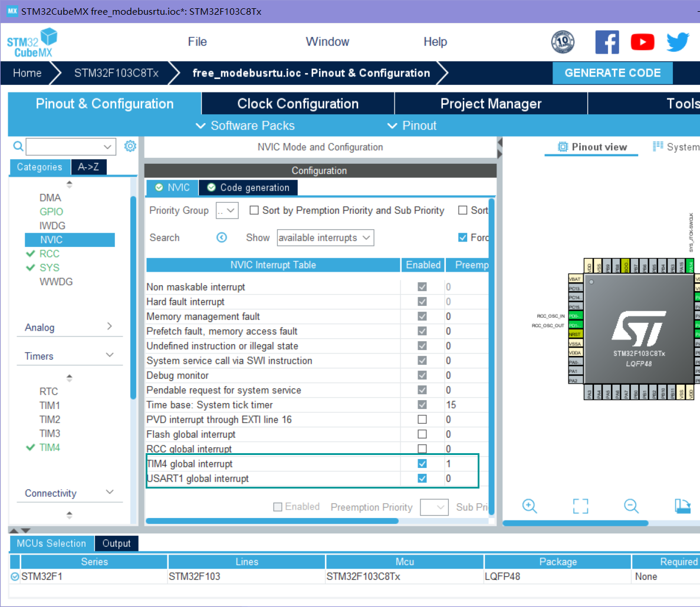Enable PVD interrupt through EXTI line 16
This screenshot has height=607, width=700.
[422, 419]
